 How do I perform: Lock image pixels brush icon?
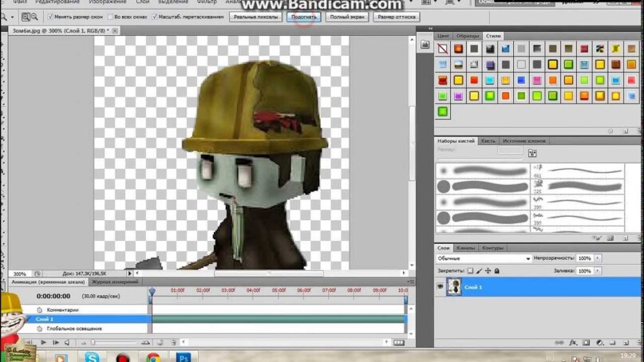(479, 271)
